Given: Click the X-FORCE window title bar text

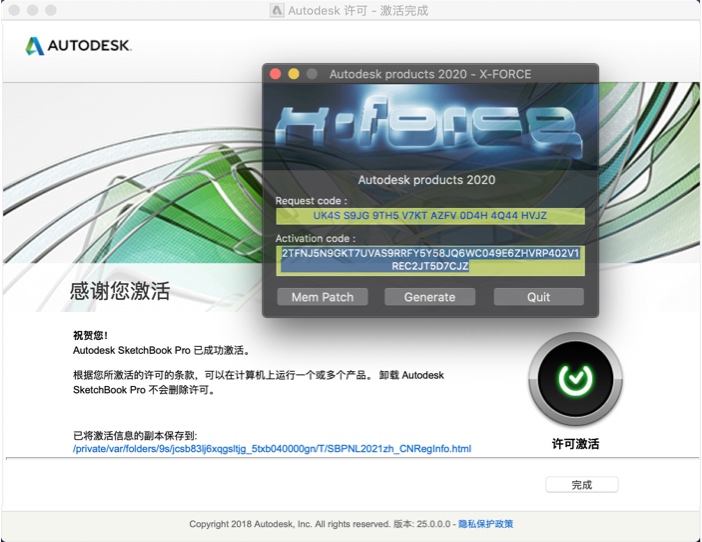Looking at the screenshot, I should click(430, 74).
